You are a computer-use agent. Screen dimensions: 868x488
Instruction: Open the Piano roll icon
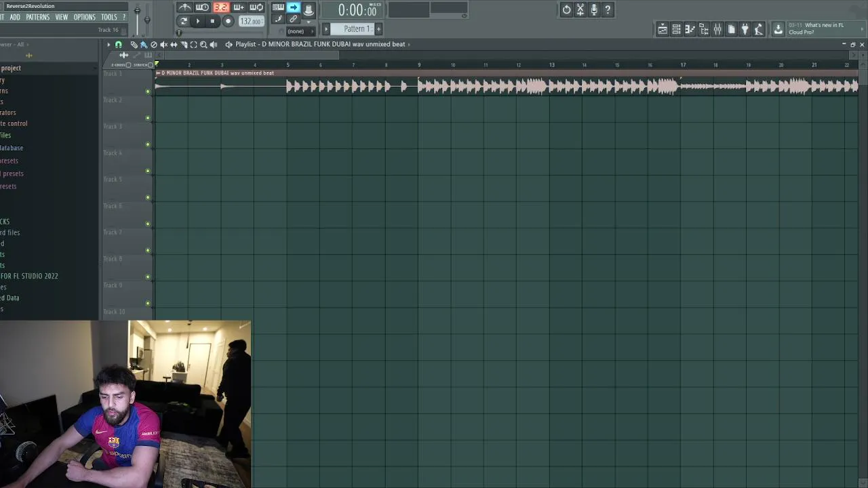(x=690, y=29)
